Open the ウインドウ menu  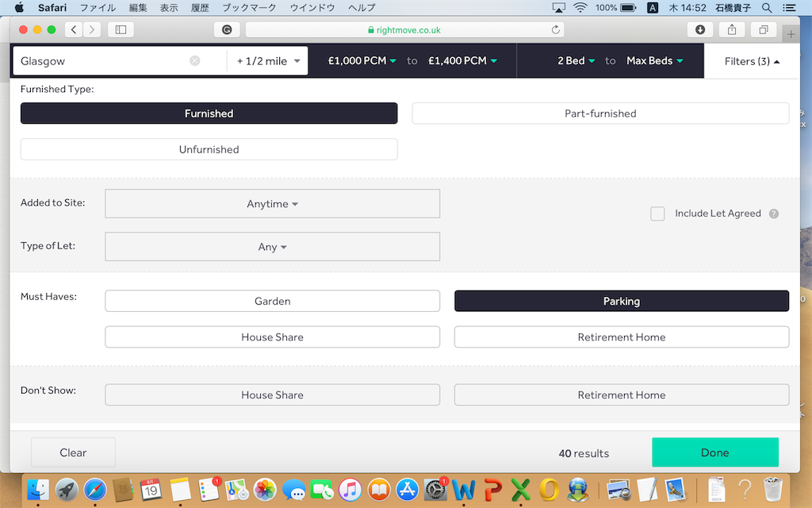(x=312, y=8)
